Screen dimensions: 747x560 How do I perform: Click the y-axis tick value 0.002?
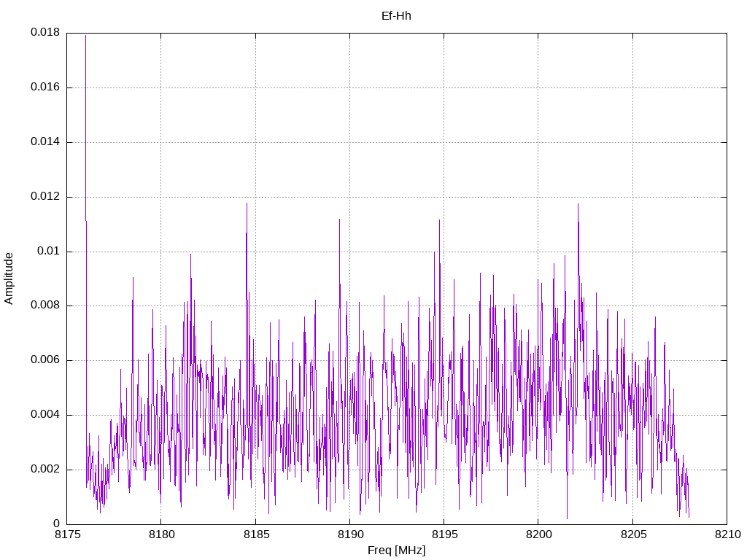coord(45,469)
